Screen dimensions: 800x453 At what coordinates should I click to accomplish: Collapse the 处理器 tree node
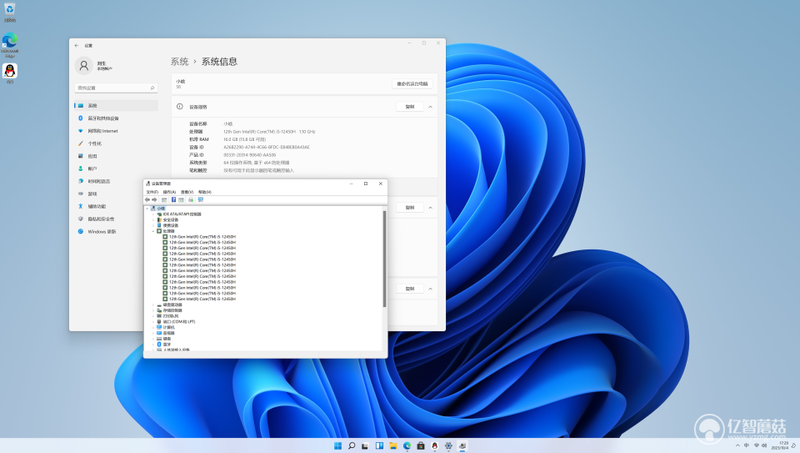coord(153,231)
